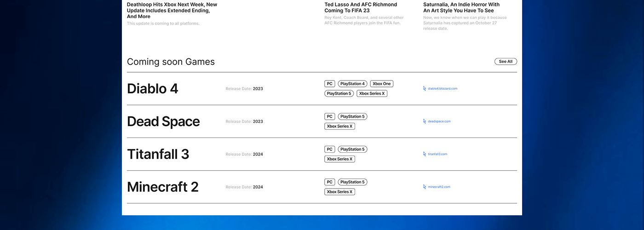Image resolution: width=644 pixels, height=230 pixels.
Task: Choose Xbox Series X tag for Titanfall 3
Action: (339, 159)
